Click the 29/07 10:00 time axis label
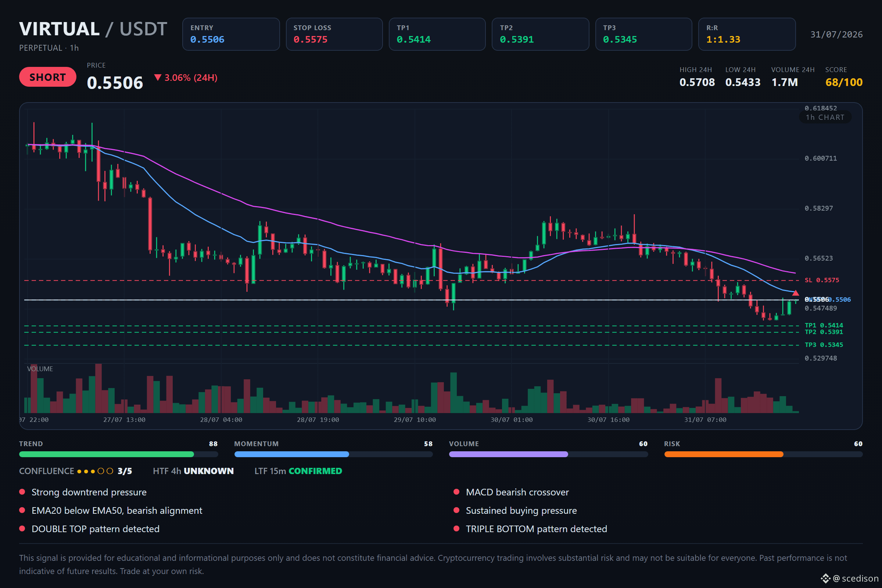882x588 pixels. pyautogui.click(x=415, y=420)
